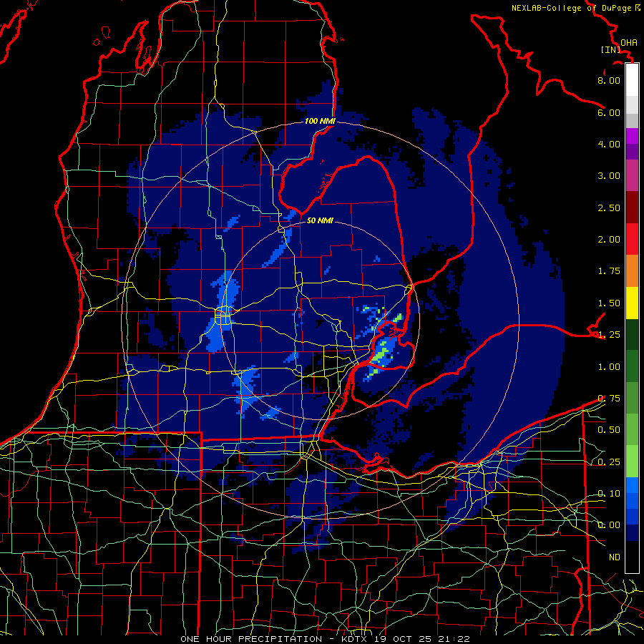Select the black ND legend swatch
The image size is (644, 644).
tap(632, 557)
